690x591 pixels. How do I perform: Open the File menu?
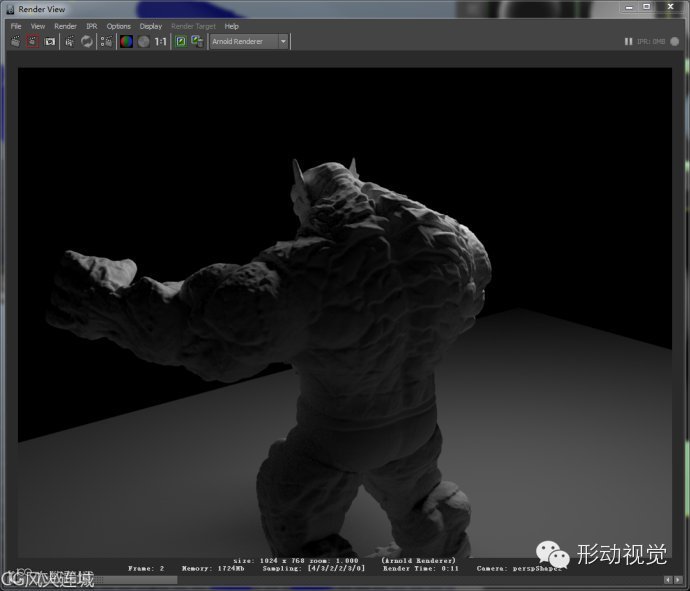(x=16, y=26)
